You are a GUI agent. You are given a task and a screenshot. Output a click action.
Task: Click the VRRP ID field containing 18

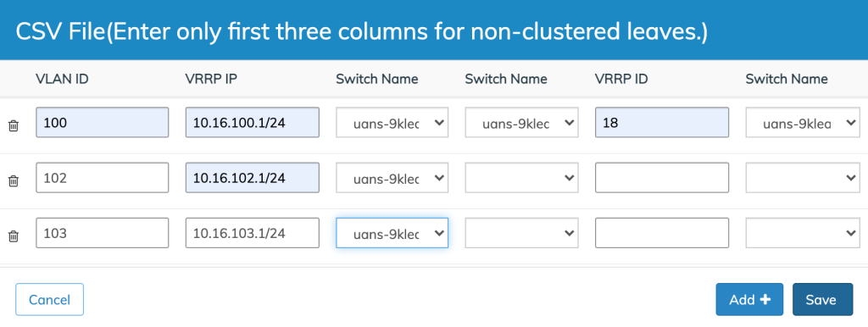pyautogui.click(x=662, y=122)
